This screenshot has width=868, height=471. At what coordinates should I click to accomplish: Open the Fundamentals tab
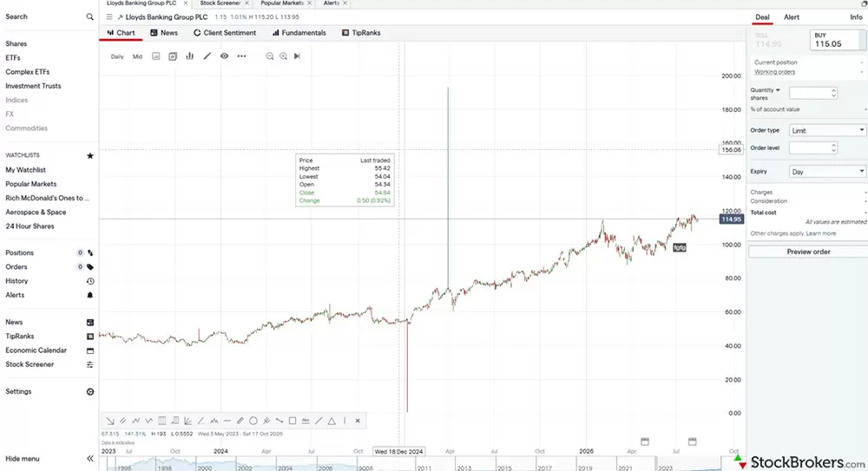coord(299,33)
